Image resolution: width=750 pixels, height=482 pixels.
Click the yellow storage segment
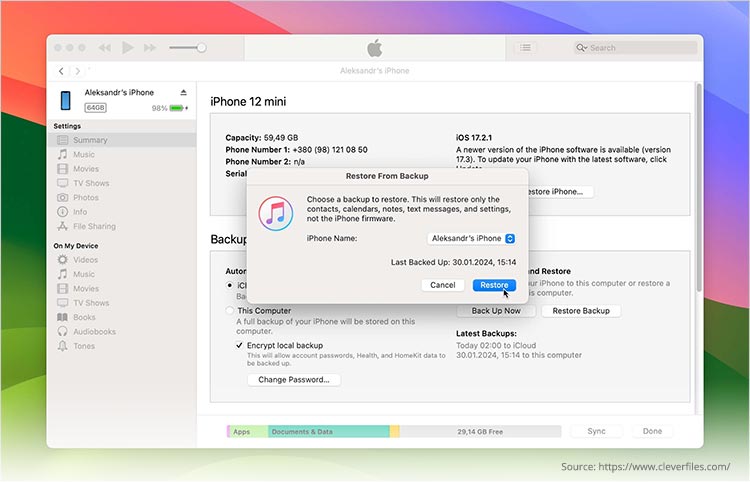tap(395, 432)
